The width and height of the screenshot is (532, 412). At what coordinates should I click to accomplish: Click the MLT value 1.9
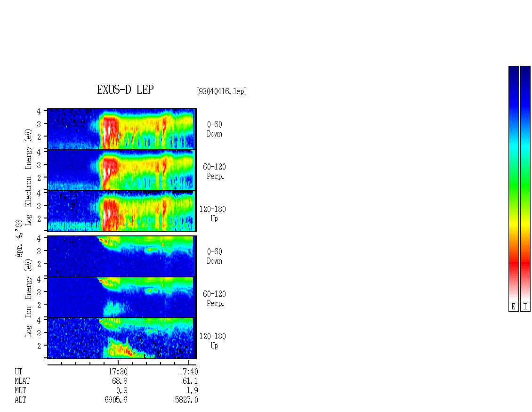[x=192, y=390]
